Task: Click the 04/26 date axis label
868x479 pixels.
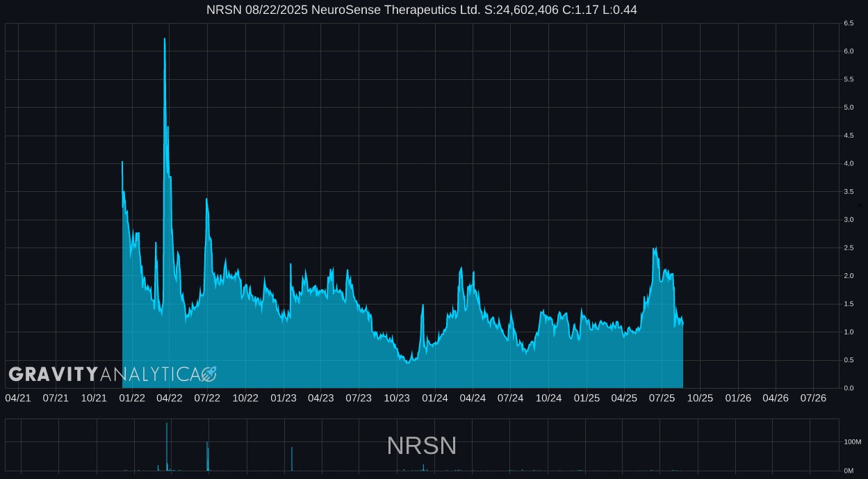Action: (776, 398)
